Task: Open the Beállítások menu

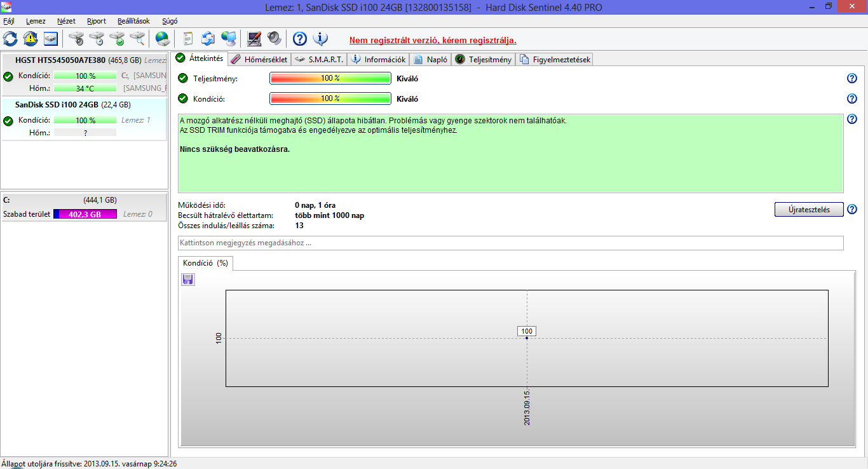Action: pos(133,21)
